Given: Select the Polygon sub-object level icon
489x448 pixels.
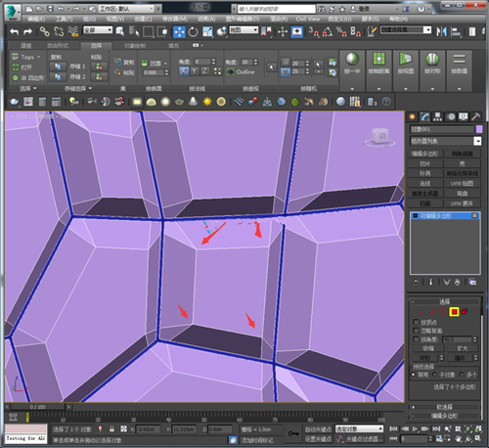Looking at the screenshot, I should tap(454, 312).
